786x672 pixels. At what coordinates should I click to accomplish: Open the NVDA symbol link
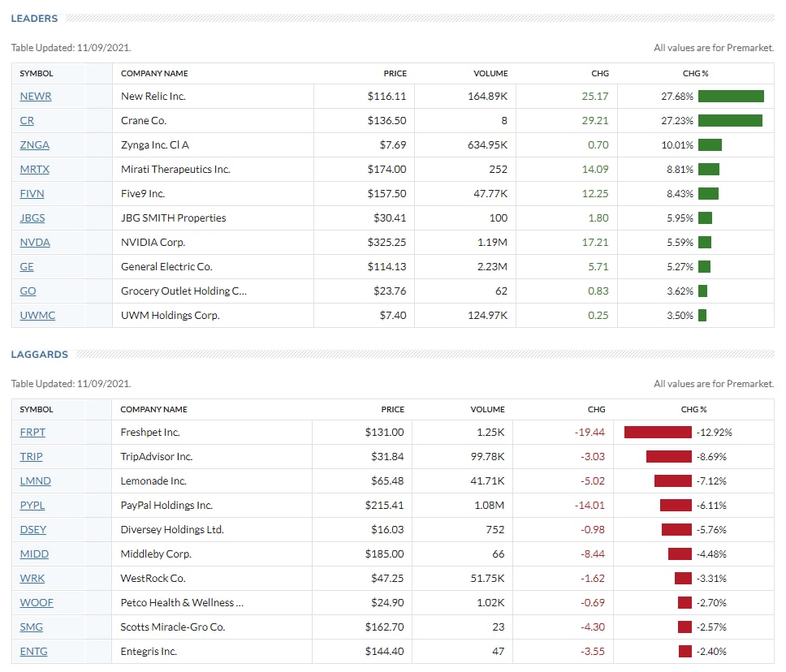point(35,243)
